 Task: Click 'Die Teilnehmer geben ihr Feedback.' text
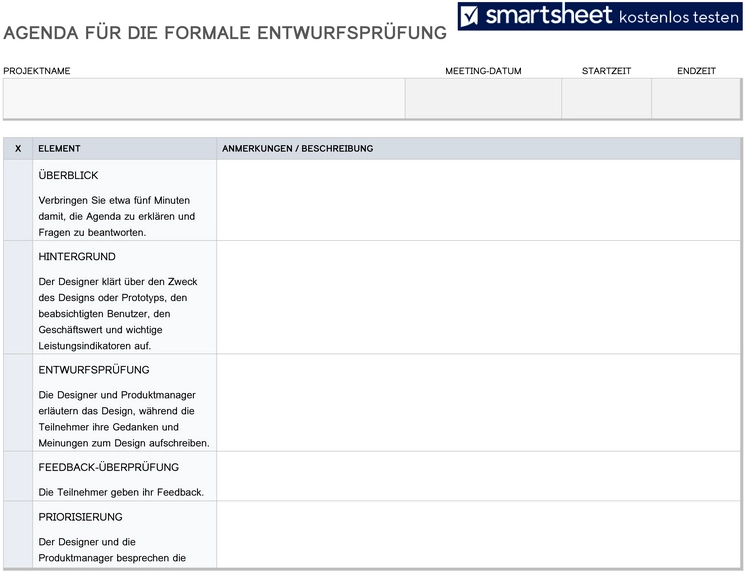pyautogui.click(x=121, y=492)
